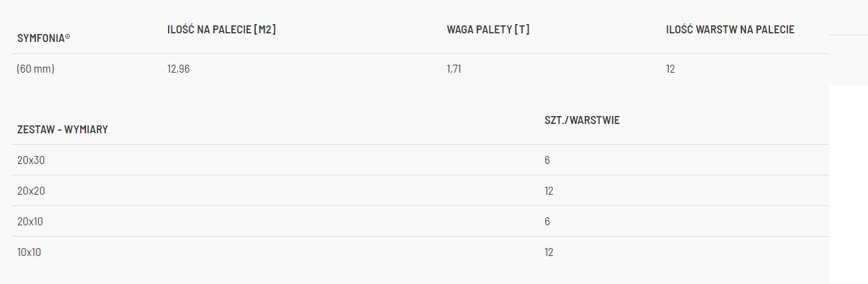Click the ILOŚĆ WARSTW NA PALECIE header
Image resolution: width=868 pixels, height=284 pixels.
(x=730, y=29)
